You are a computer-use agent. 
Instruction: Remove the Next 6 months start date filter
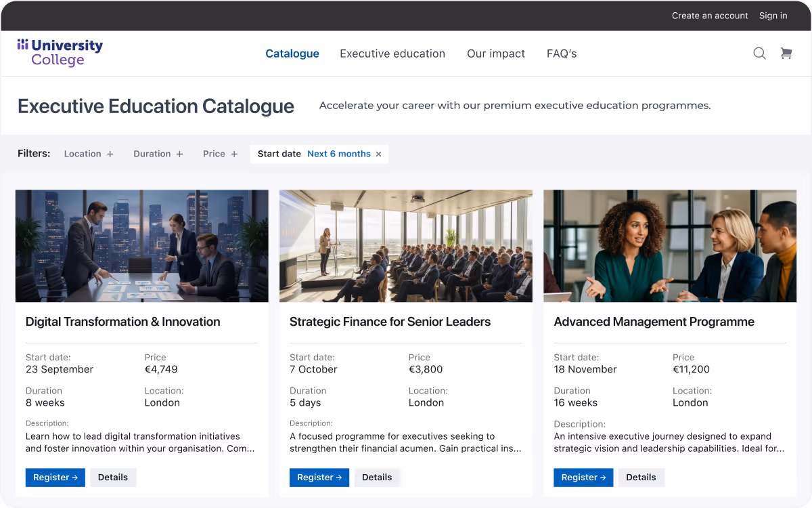379,154
